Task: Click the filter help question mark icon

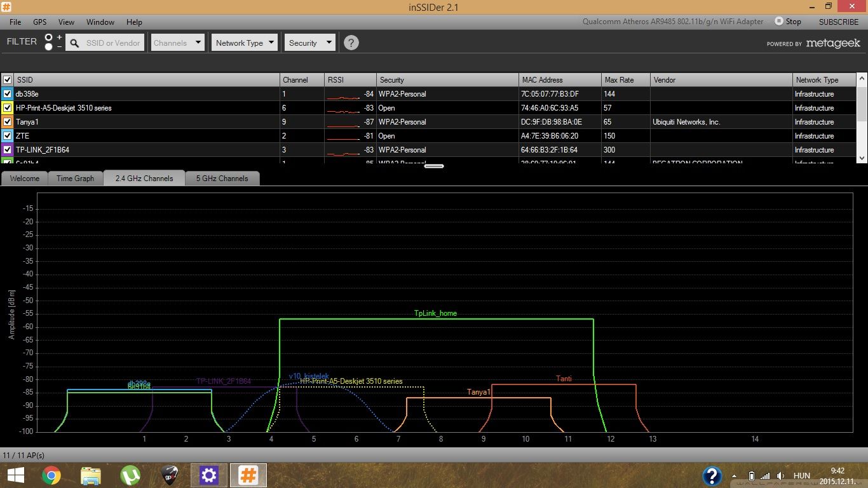Action: pyautogui.click(x=351, y=43)
